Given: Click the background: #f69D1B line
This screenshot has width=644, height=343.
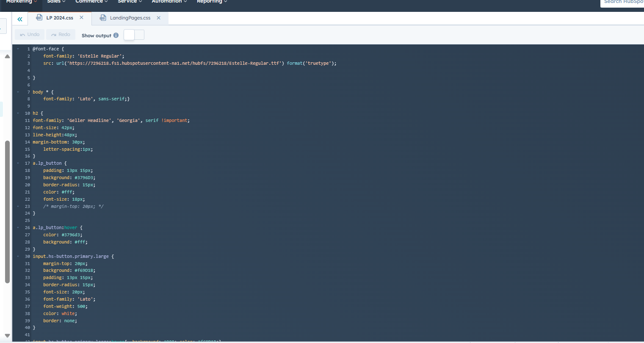Looking at the screenshot, I should click(69, 271).
